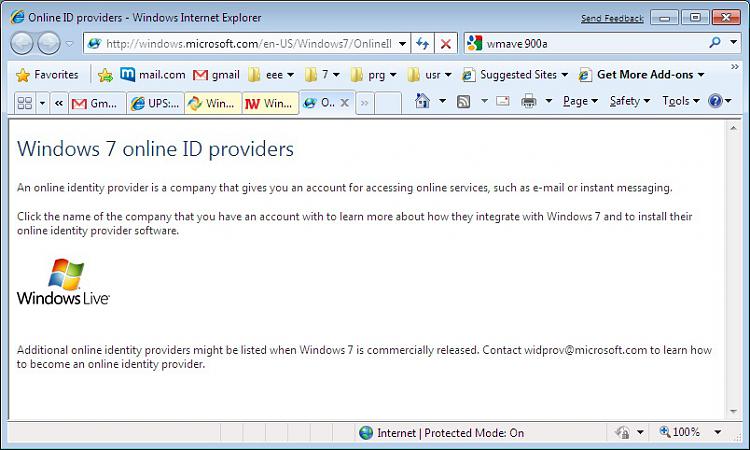
Task: Open Suggested Sites dropdown
Action: [515, 75]
